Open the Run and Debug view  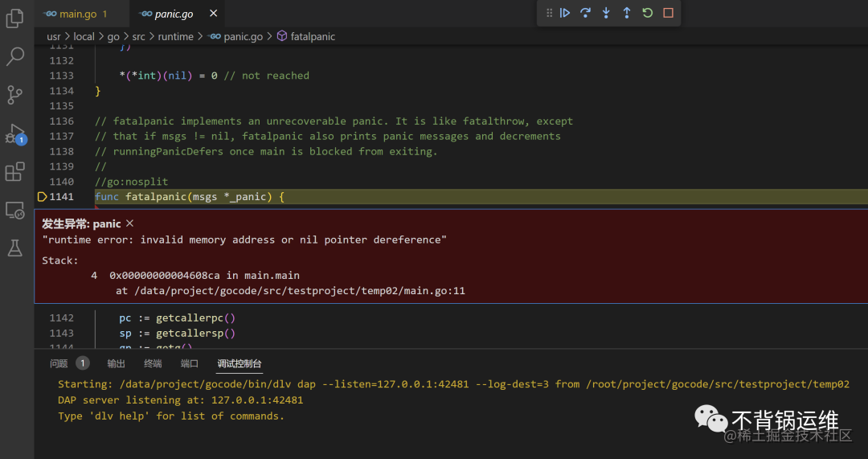(x=14, y=133)
